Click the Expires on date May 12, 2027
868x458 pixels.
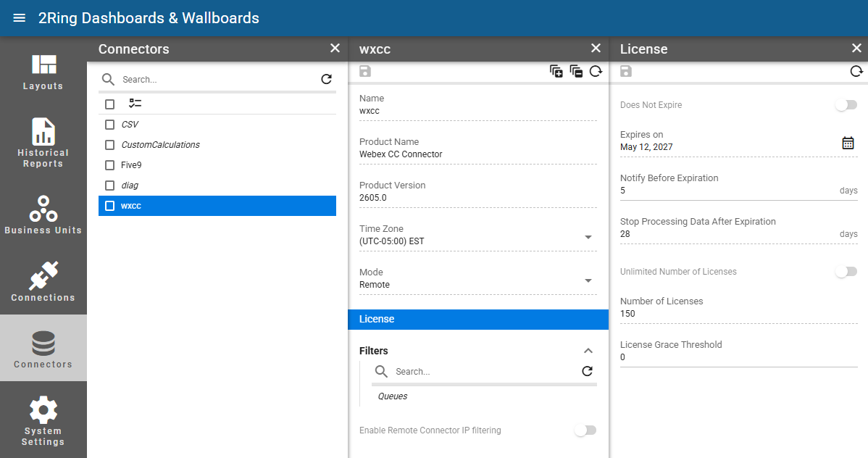click(x=646, y=147)
